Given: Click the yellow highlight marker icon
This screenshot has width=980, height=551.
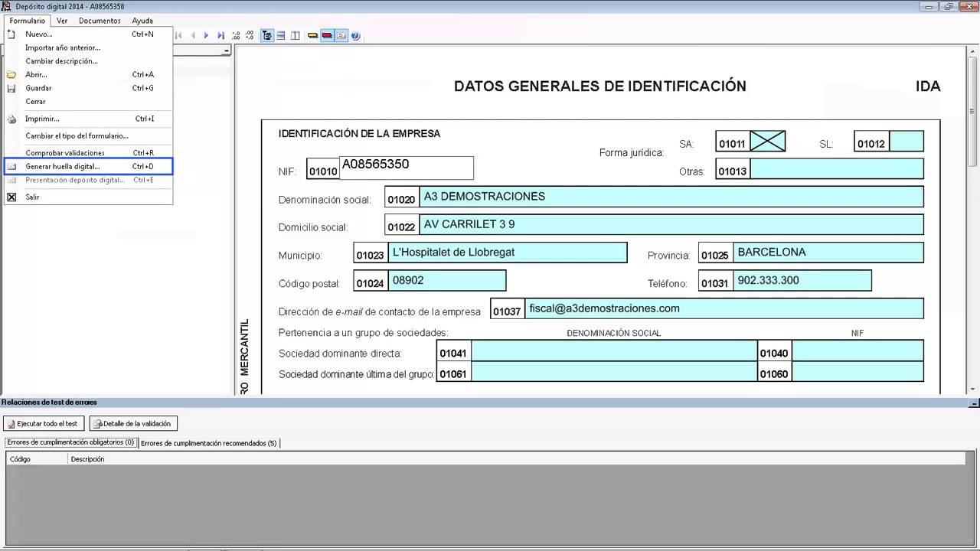Looking at the screenshot, I should 313,35.
